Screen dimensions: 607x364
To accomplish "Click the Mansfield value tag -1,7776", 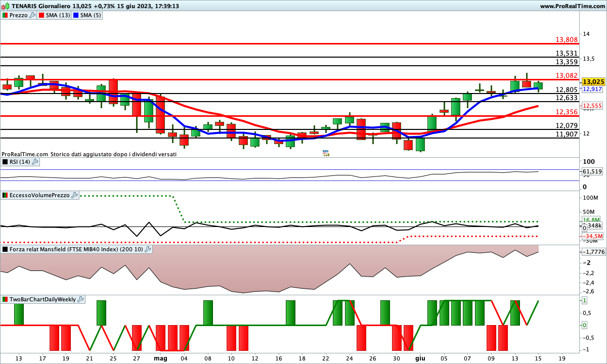I will [x=594, y=252].
